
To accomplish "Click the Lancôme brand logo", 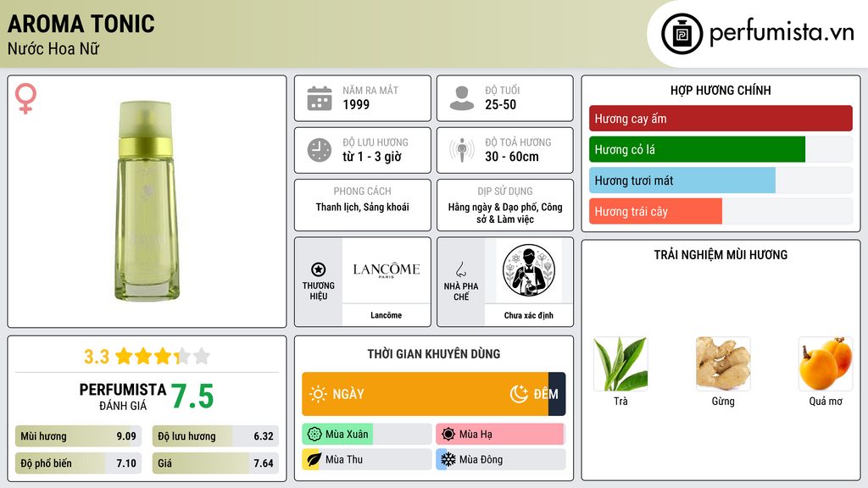I will pos(386,270).
